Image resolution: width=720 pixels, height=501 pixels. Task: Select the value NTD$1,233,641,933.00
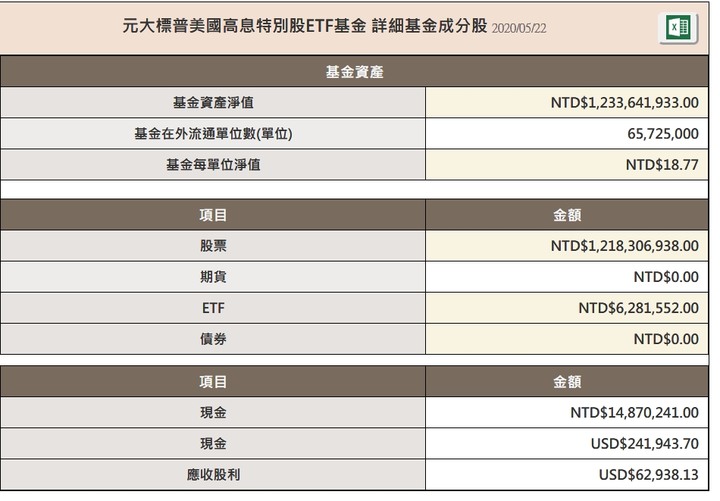(625, 102)
